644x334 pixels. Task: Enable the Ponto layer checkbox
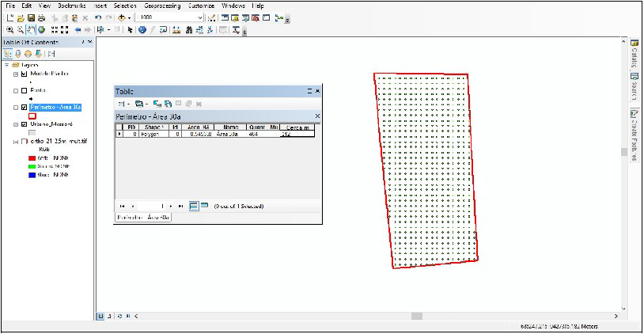coord(25,90)
